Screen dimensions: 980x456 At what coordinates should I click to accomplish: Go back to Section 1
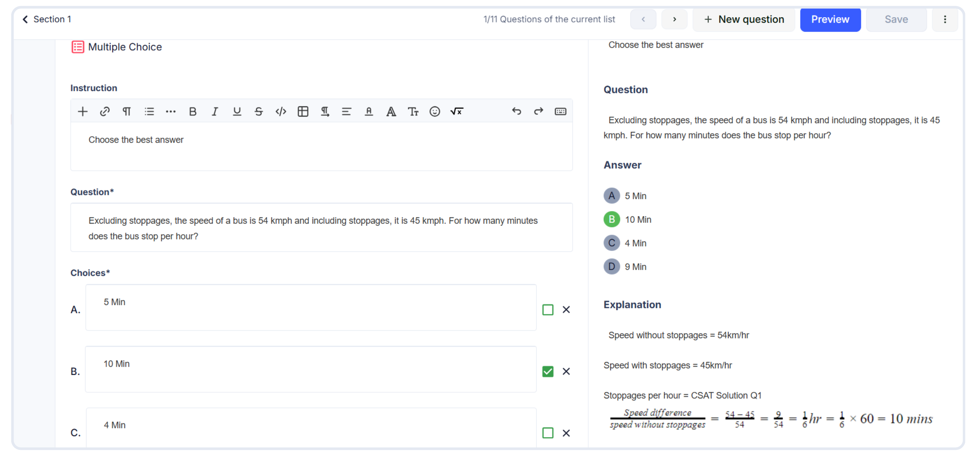click(46, 19)
